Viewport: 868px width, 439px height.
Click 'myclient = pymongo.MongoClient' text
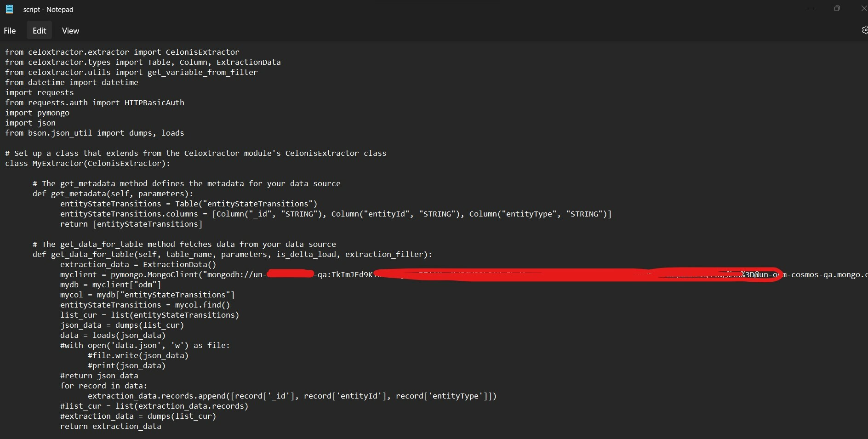(131, 274)
